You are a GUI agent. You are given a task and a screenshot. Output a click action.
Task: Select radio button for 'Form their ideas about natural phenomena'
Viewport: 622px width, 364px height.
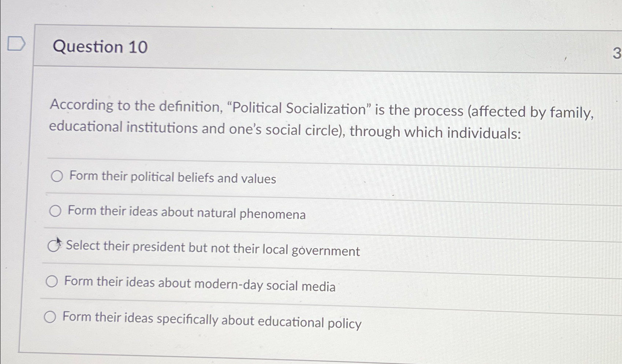[x=55, y=211]
